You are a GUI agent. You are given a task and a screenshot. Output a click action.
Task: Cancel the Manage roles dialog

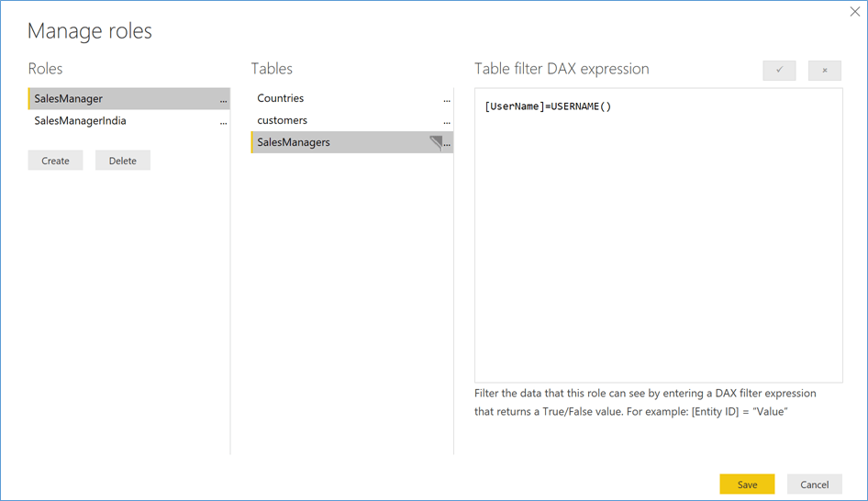tap(814, 484)
